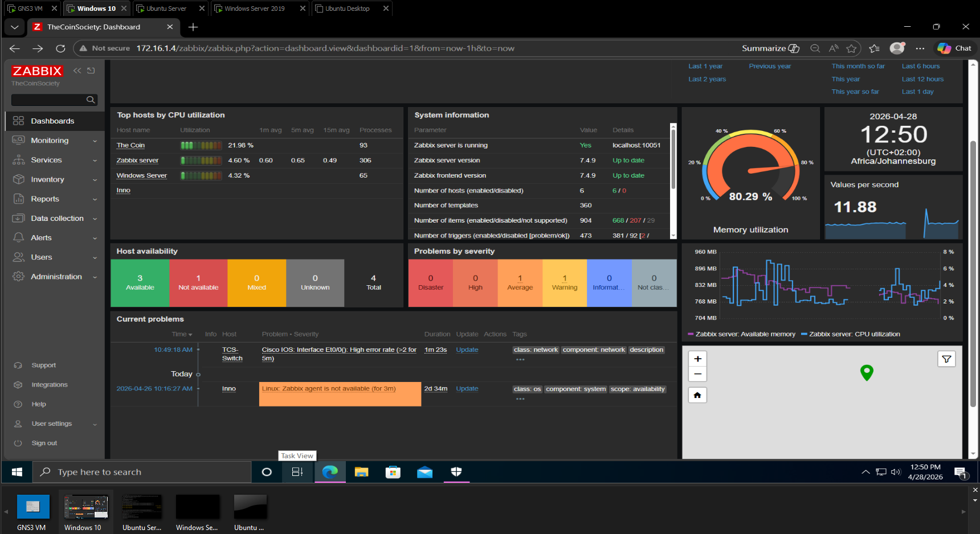Click the Monitoring icon in the sidebar

(18, 141)
